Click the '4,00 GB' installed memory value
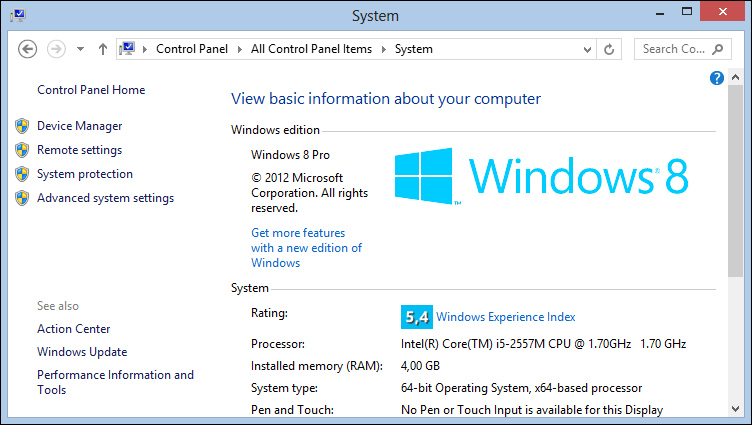This screenshot has width=752, height=425. (x=420, y=366)
